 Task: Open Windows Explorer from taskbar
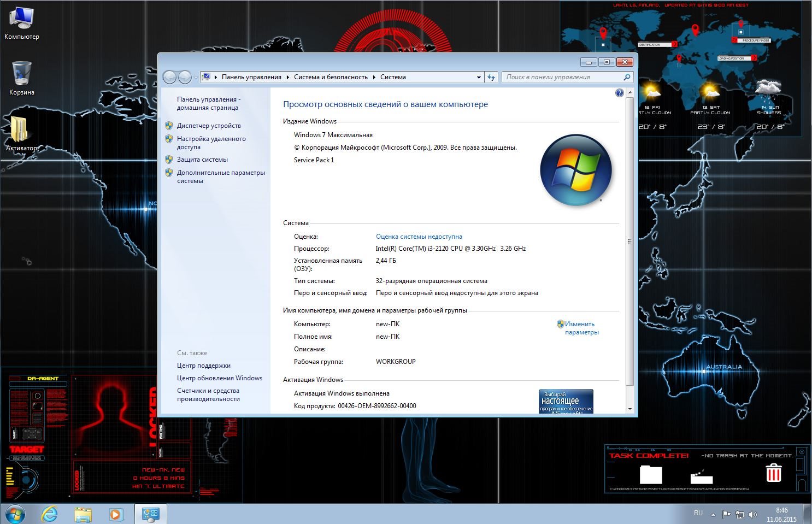click(x=83, y=514)
